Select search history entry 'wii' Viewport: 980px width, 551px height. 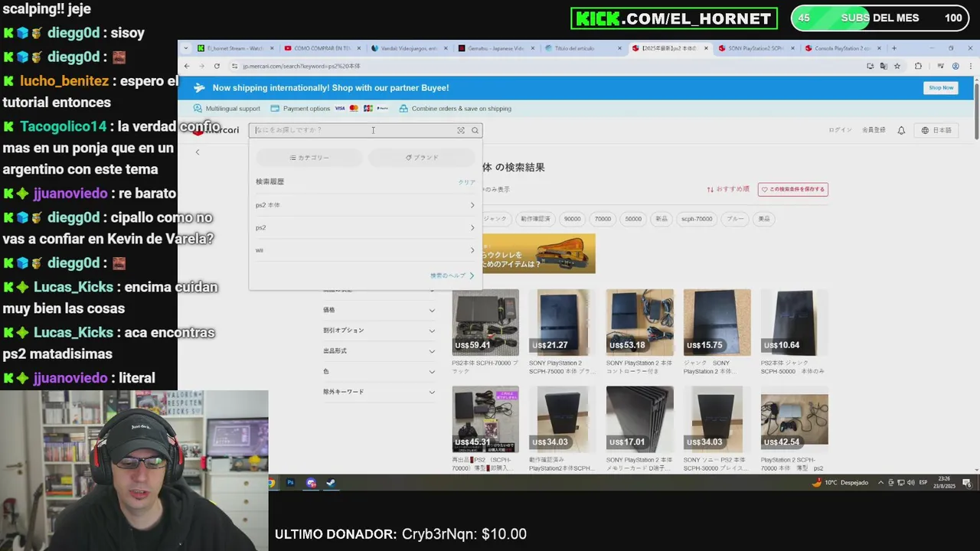point(365,250)
